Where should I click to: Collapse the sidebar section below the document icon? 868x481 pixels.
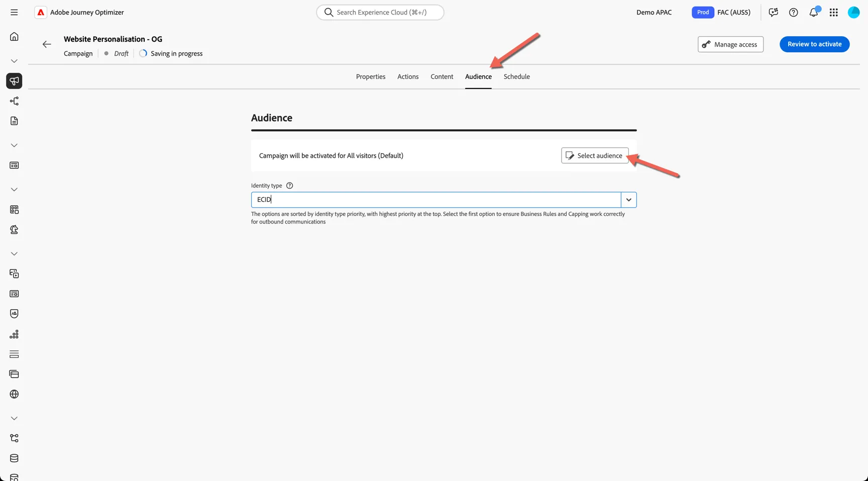tap(14, 145)
